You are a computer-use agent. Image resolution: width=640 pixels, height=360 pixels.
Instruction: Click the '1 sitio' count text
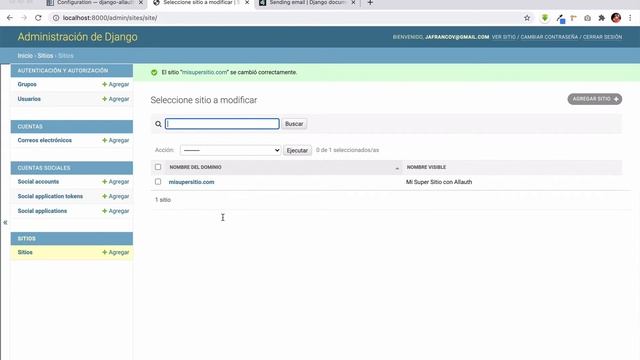(x=163, y=200)
